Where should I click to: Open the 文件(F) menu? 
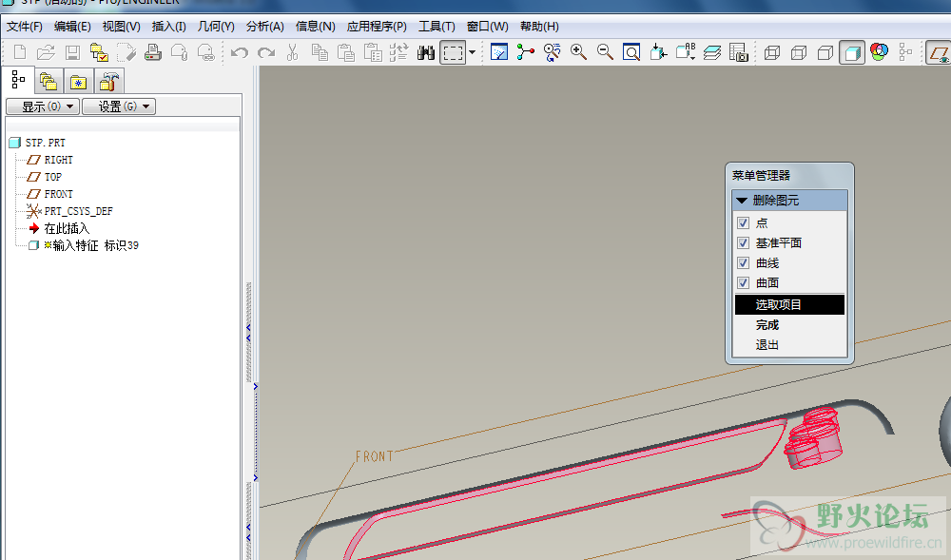[25, 27]
